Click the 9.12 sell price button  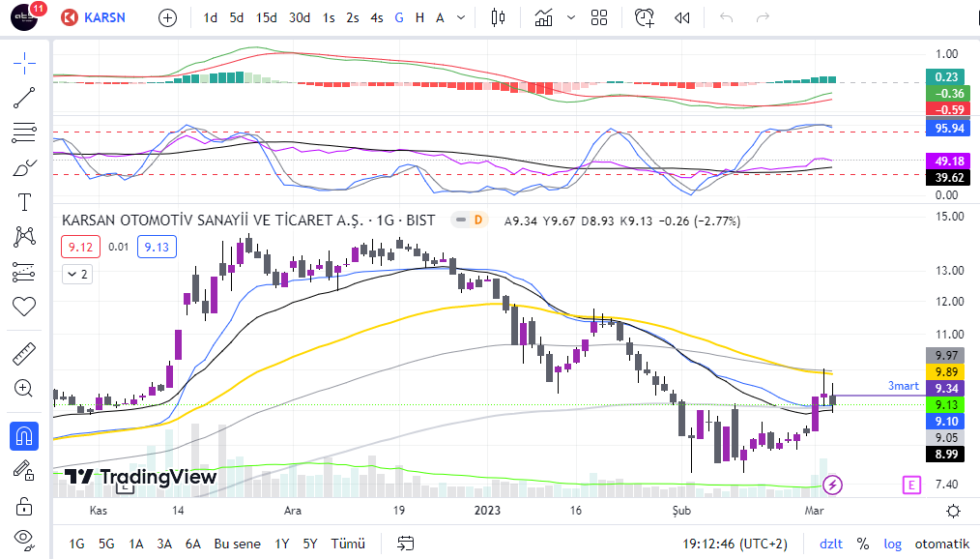[80, 247]
